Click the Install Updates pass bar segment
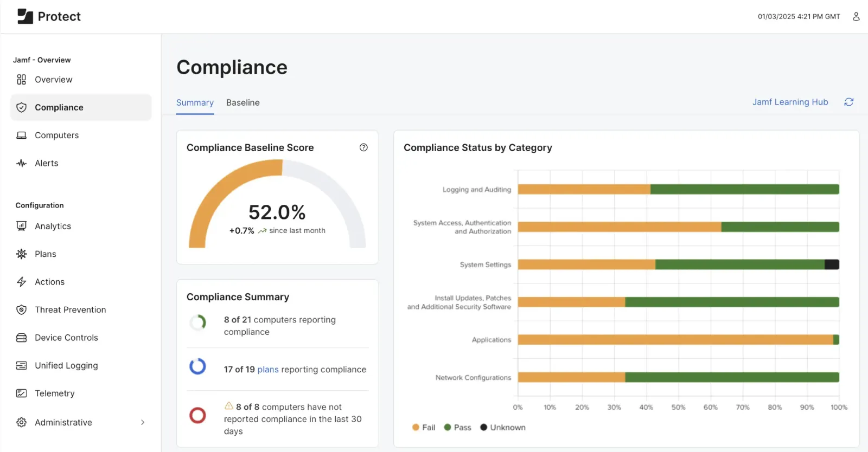Screen dimensions: 868x452 [x=732, y=302]
